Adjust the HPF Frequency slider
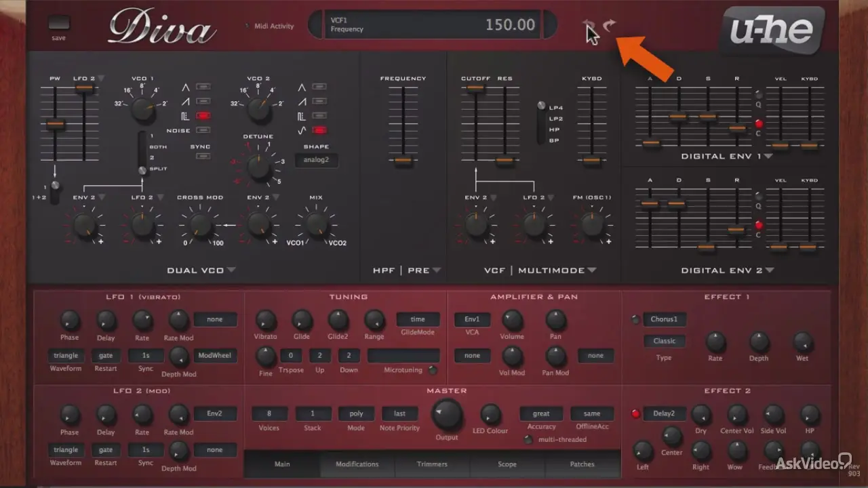The width and height of the screenshot is (868, 488). [403, 161]
